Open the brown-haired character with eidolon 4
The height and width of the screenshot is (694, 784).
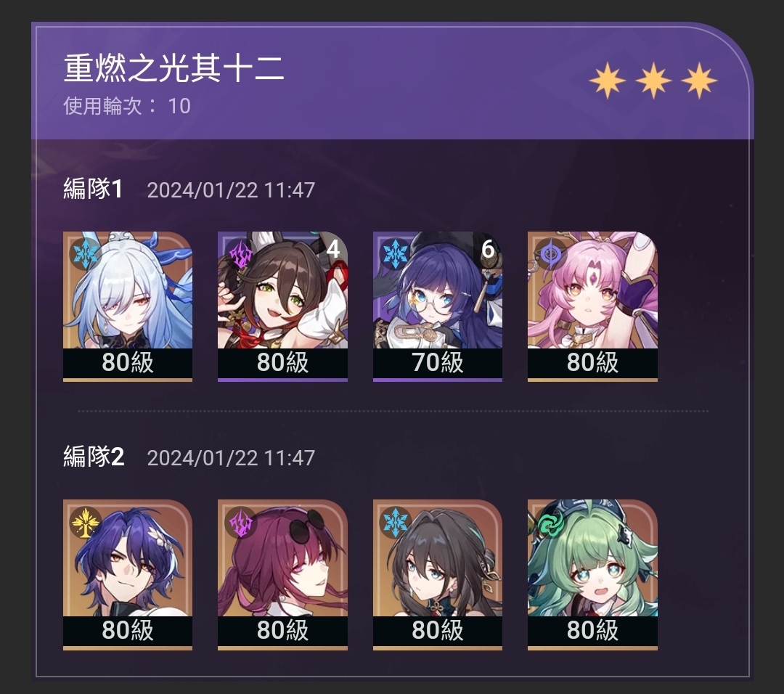[x=282, y=306]
